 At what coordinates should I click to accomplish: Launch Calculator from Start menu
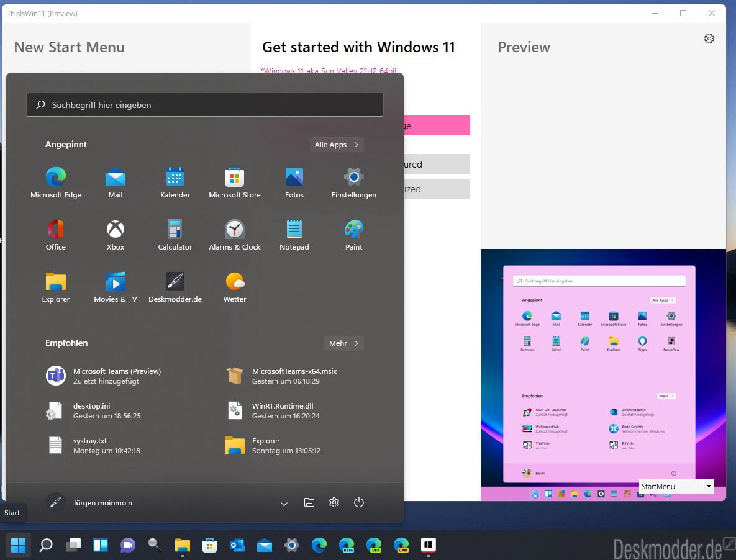point(175,235)
